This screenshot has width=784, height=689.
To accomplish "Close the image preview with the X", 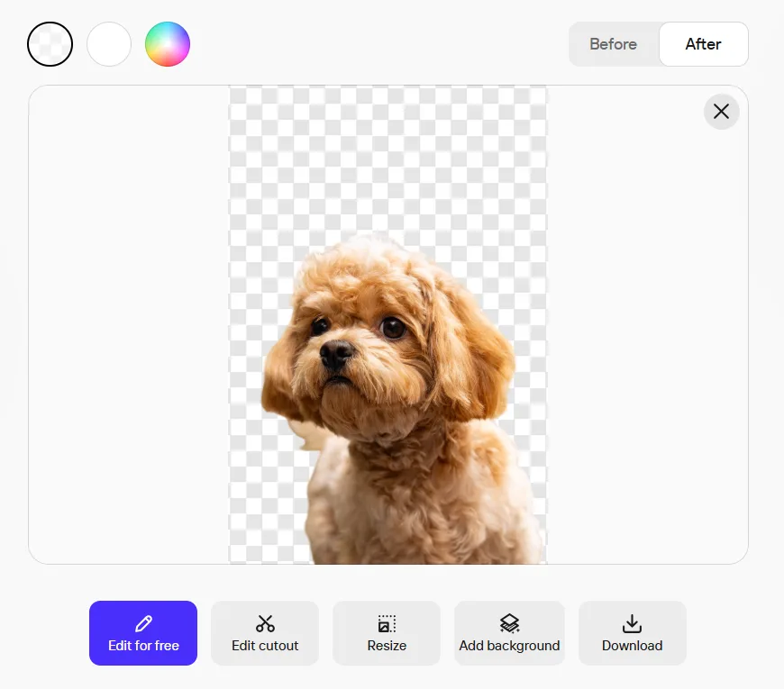I will (x=721, y=112).
